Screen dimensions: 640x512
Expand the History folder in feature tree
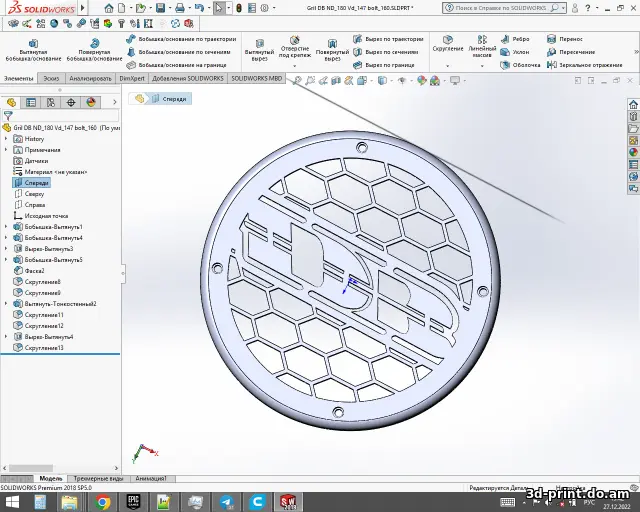click(6, 139)
